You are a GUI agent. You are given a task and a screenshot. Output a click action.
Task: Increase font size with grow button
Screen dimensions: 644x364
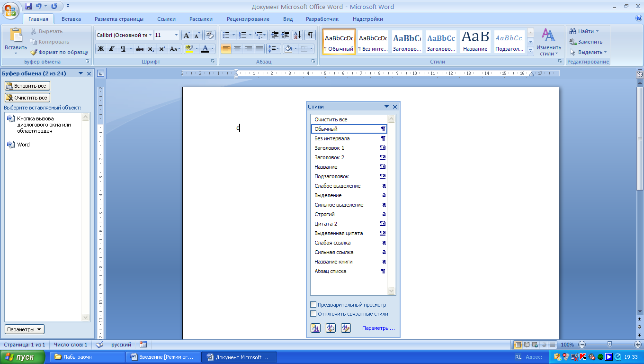(187, 35)
